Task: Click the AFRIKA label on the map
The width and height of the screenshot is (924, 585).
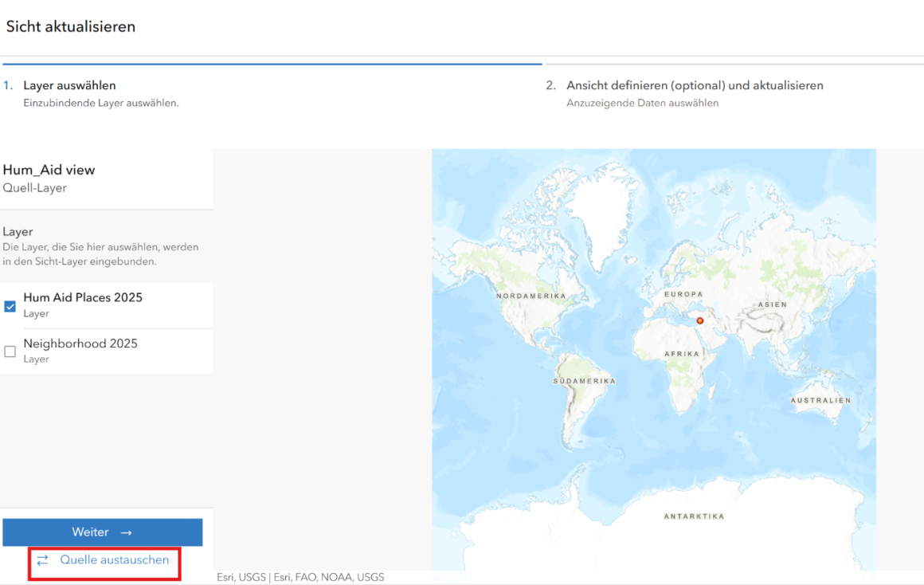Action: coord(682,354)
